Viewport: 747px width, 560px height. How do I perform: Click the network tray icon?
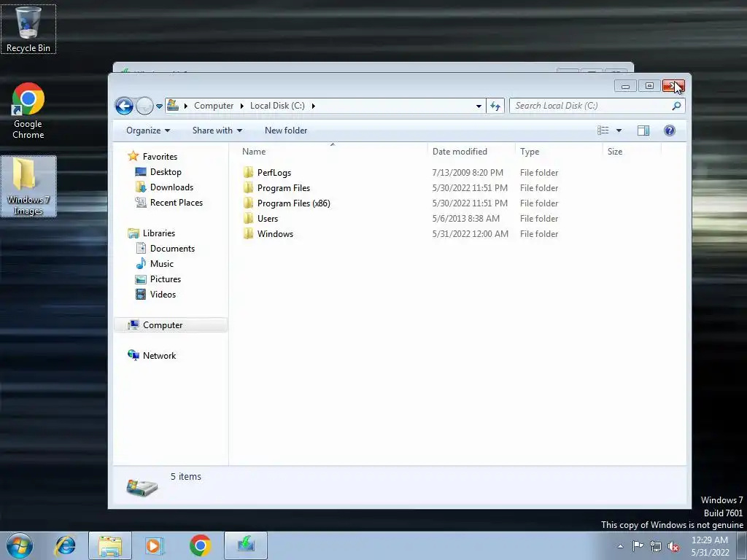pyautogui.click(x=656, y=547)
